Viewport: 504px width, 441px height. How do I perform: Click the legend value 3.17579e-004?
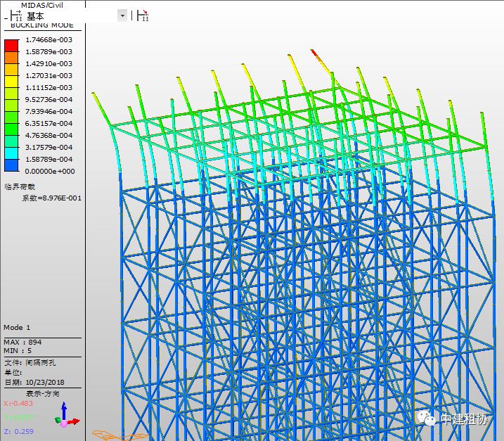(49, 147)
